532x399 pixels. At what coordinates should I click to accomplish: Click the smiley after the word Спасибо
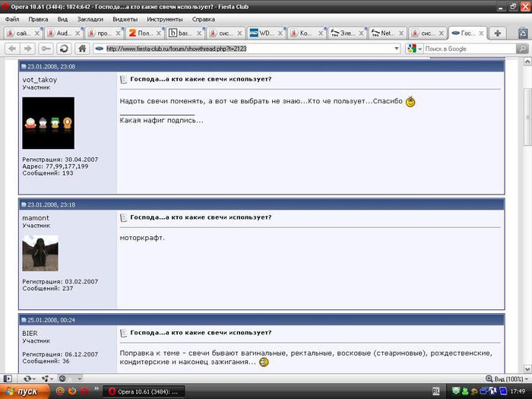(410, 101)
